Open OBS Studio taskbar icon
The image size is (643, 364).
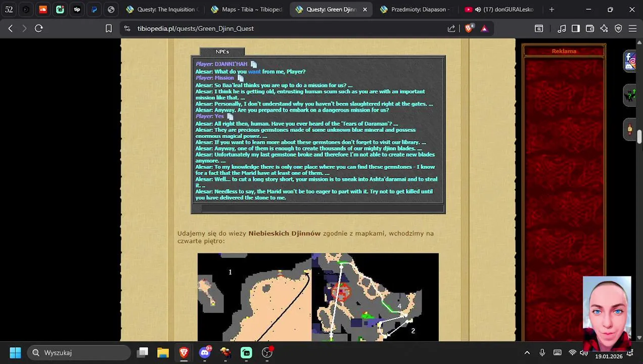(x=267, y=352)
